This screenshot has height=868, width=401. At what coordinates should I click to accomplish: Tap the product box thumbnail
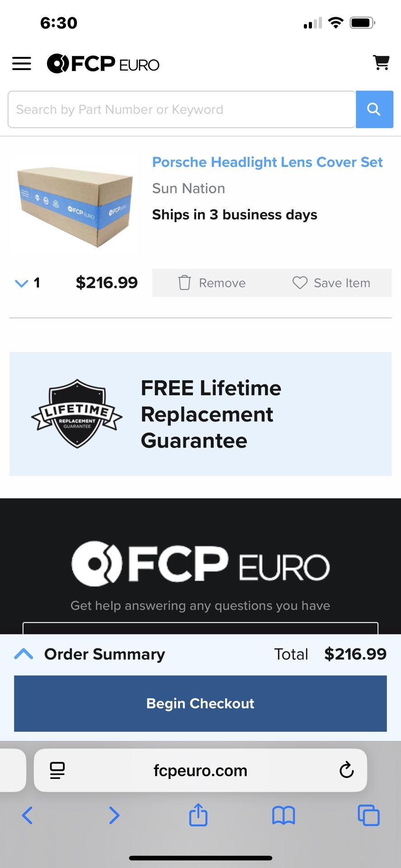(x=74, y=206)
